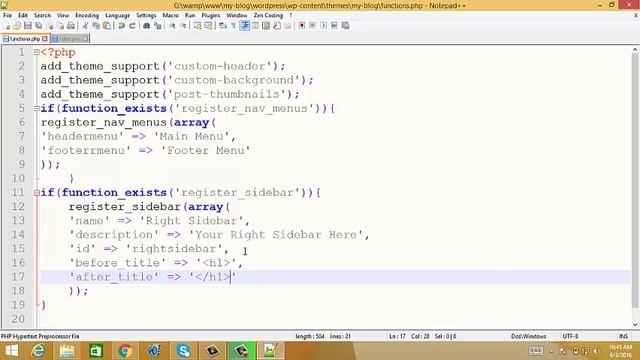640x360 pixels.
Task: Open the Edit menu
Action: 23,15
